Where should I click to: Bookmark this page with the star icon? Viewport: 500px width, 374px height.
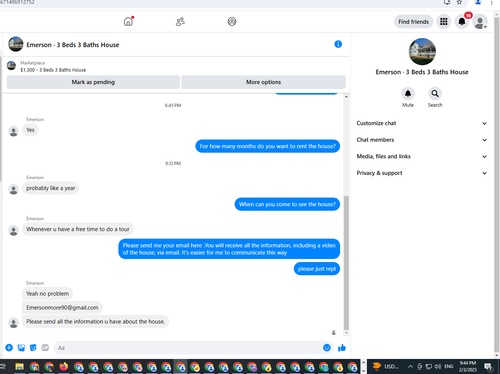[459, 2]
